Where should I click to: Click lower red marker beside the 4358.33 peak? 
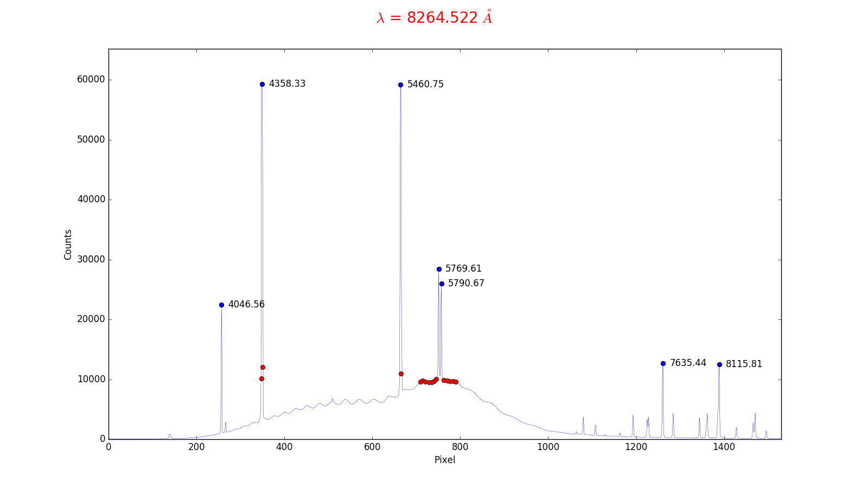(x=261, y=378)
